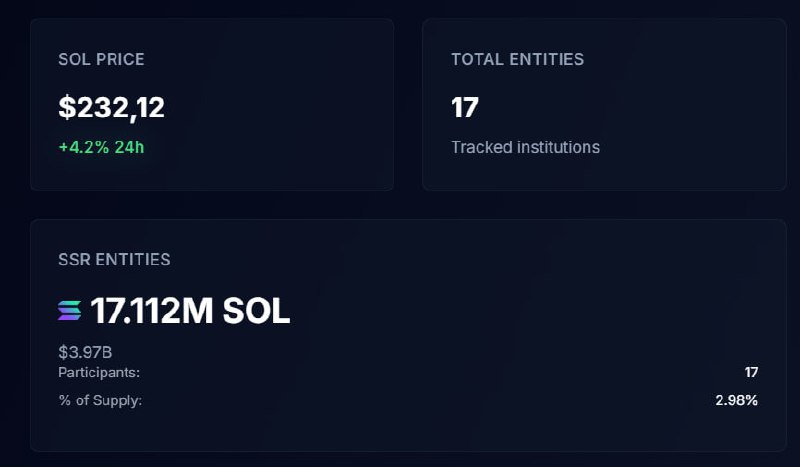Click the Participants label
Image resolution: width=800 pixels, height=467 pixels.
[x=99, y=373]
